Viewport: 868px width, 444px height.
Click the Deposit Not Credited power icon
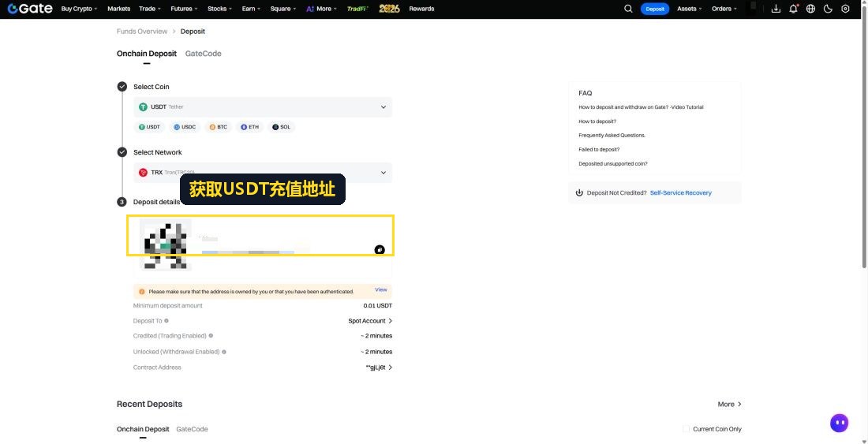tap(580, 193)
